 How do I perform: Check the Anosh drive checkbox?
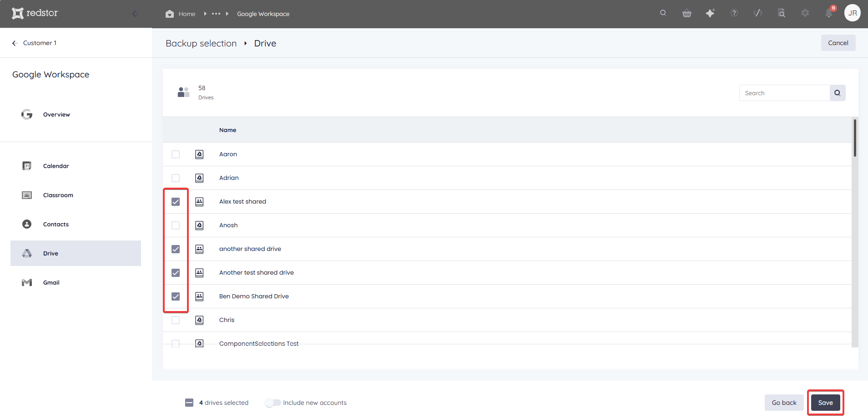click(x=176, y=225)
